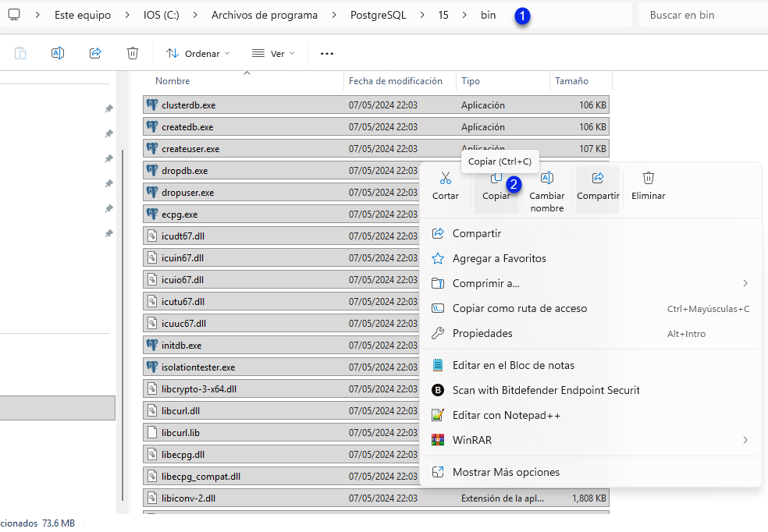Viewport: 768px width, 532px height.
Task: Open Propiedades from the context menu
Action: (x=590, y=333)
